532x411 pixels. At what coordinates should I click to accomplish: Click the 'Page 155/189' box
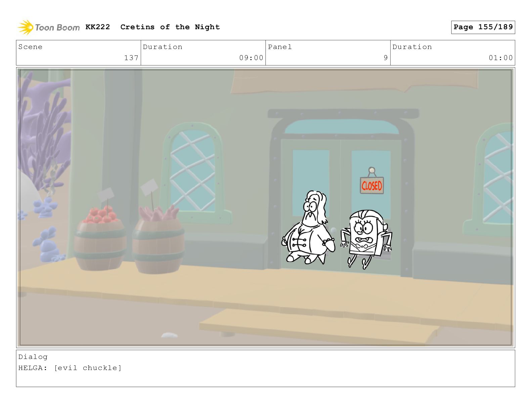[483, 27]
